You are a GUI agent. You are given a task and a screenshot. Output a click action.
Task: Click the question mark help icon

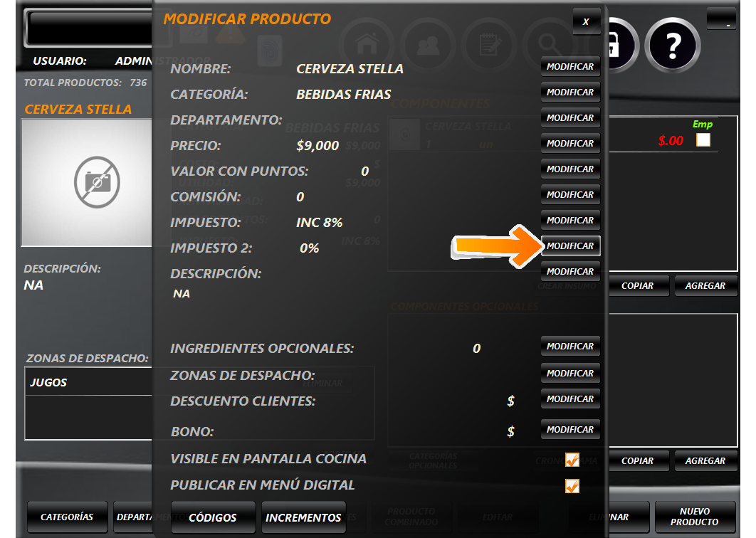tap(672, 44)
